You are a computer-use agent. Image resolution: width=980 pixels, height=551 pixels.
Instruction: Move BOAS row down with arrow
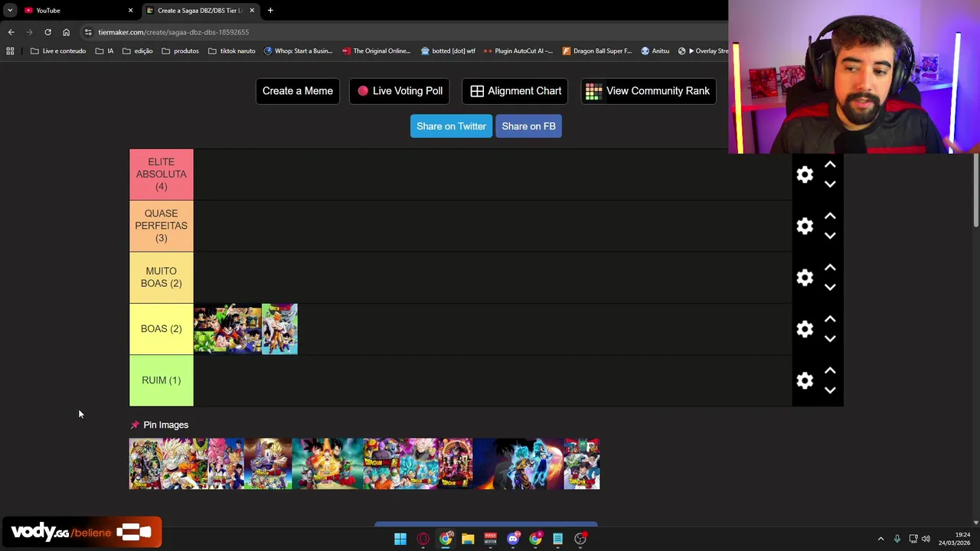[830, 339]
